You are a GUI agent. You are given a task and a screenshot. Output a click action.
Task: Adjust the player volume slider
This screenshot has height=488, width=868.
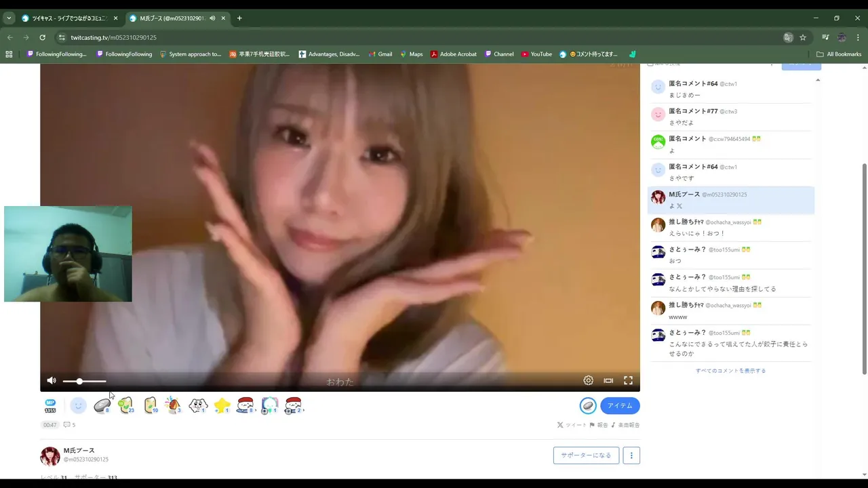click(x=84, y=382)
